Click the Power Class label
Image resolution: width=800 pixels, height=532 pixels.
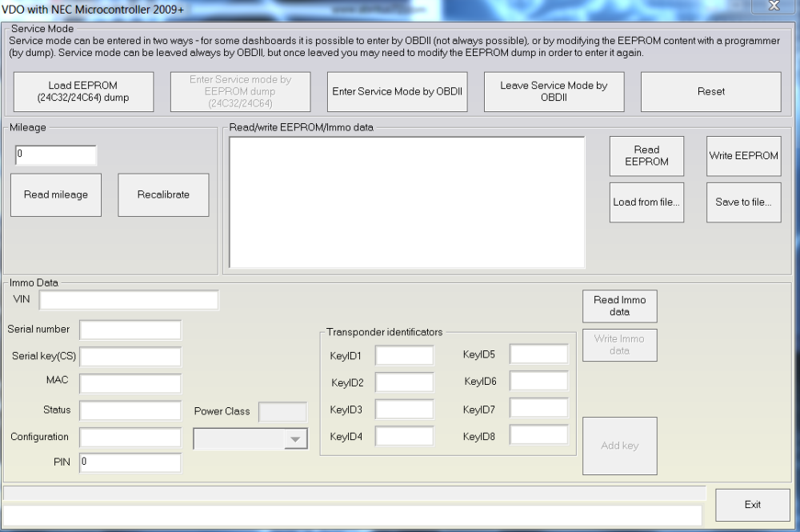(x=222, y=411)
